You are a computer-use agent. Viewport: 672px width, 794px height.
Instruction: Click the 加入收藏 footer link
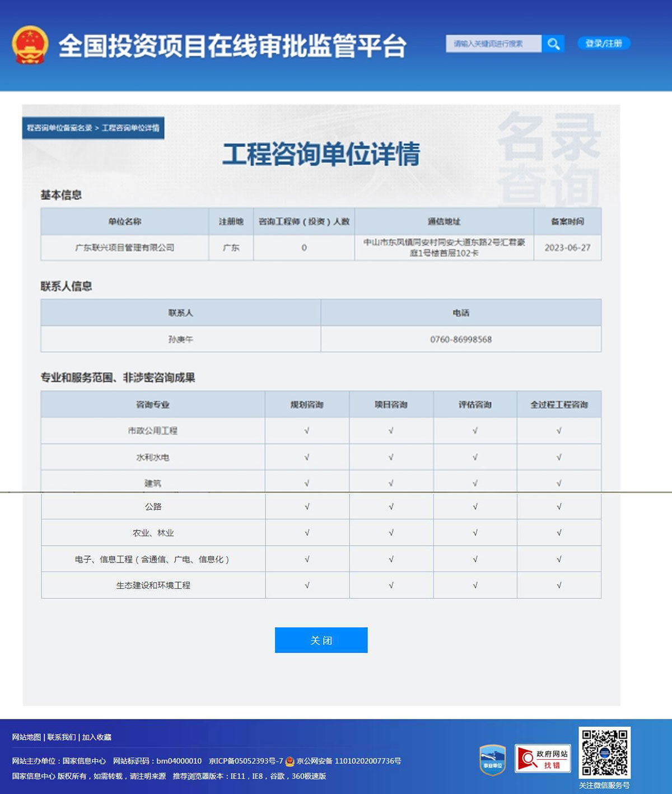coord(97,737)
